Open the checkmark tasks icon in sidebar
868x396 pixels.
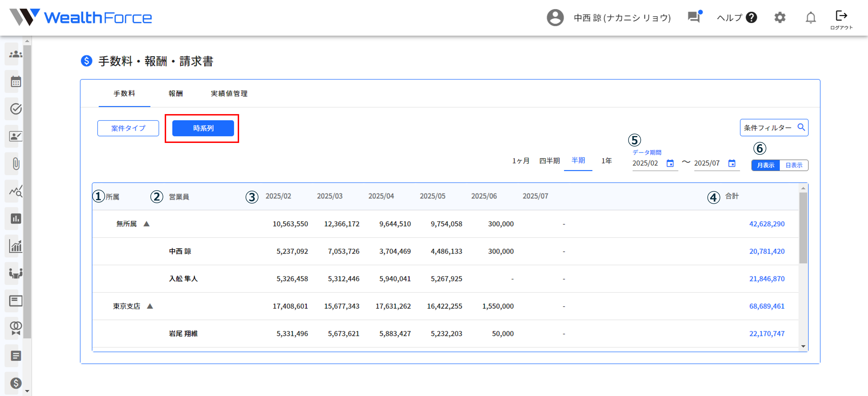point(16,109)
